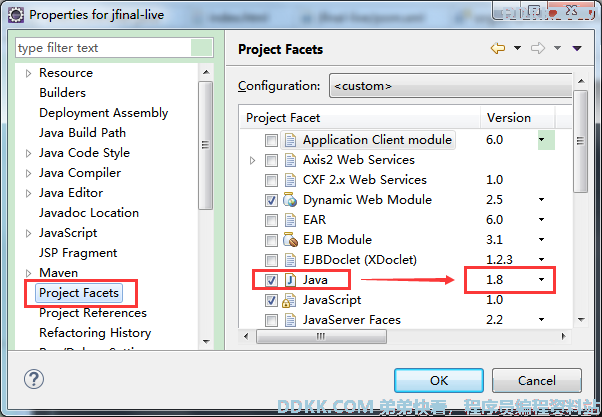Enable the Application Client module checkbox

[271, 140]
